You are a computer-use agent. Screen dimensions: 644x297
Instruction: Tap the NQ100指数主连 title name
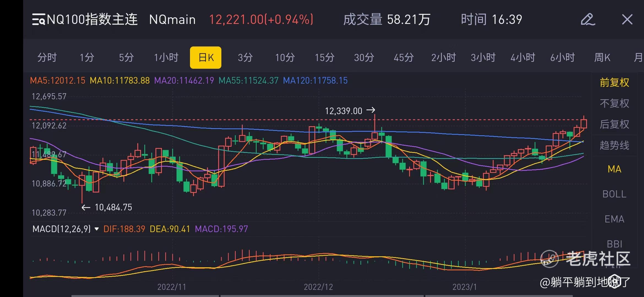point(92,20)
